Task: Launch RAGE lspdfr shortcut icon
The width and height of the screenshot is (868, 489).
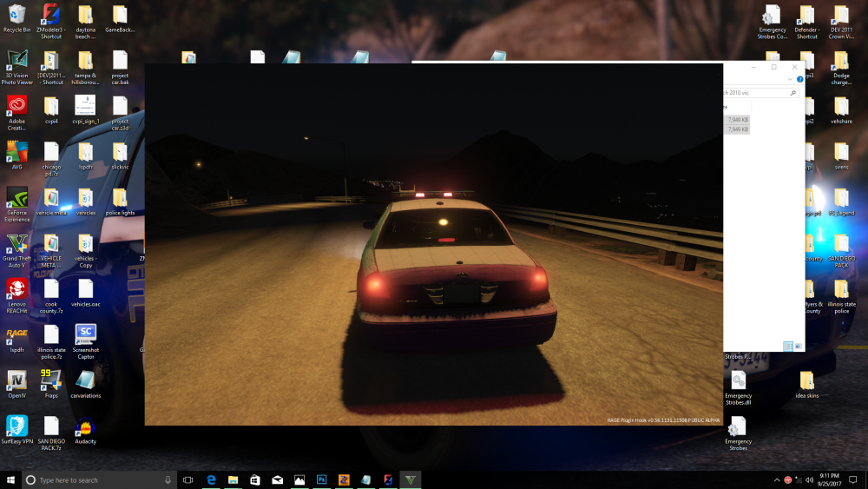Action: [x=17, y=339]
